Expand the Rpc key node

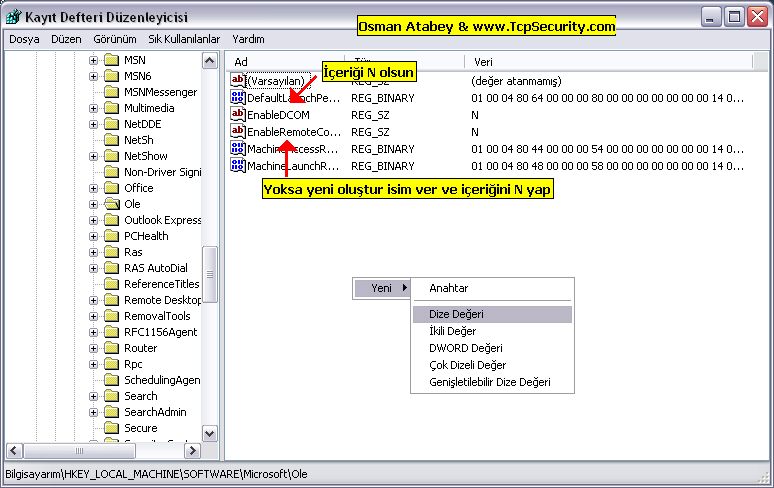(x=94, y=364)
